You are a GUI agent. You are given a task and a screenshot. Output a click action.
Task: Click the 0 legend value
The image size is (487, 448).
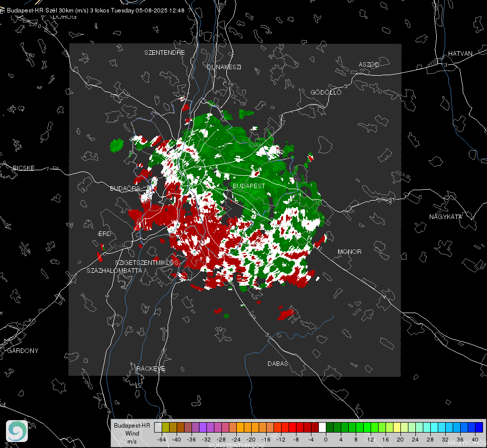[326, 440]
